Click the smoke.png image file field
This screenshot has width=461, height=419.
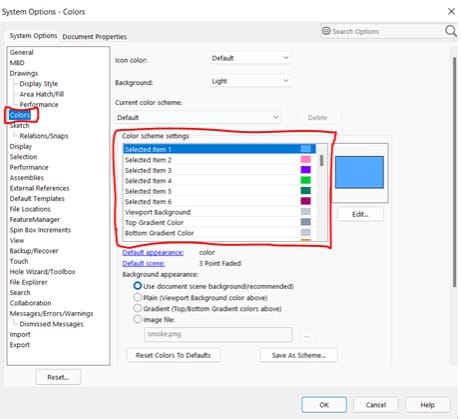click(x=218, y=334)
